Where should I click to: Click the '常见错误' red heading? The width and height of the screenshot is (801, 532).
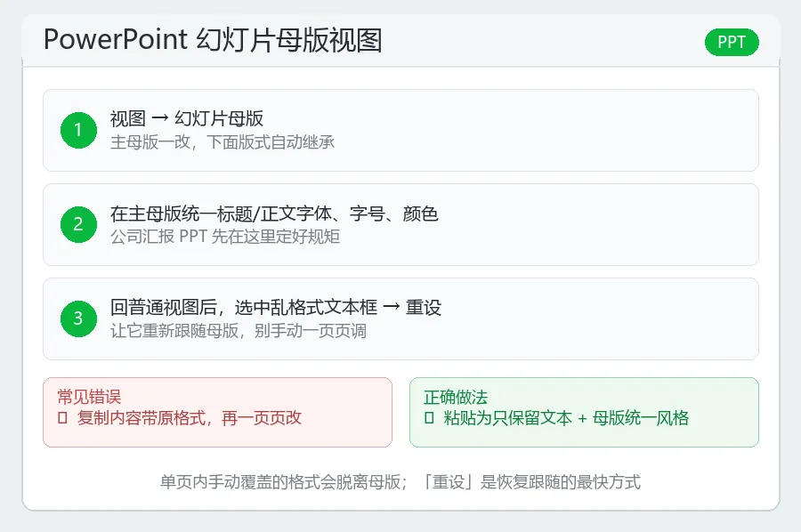[x=89, y=397]
